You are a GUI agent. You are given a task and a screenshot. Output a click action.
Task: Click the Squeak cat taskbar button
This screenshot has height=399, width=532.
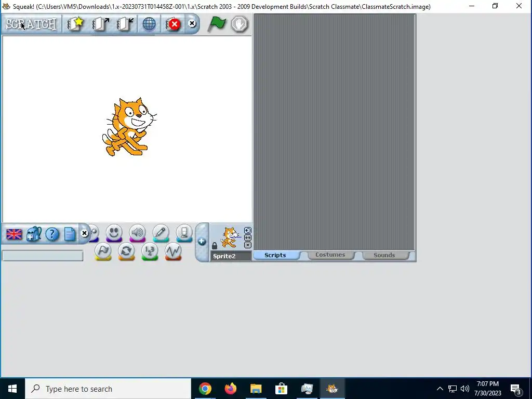tap(332, 389)
